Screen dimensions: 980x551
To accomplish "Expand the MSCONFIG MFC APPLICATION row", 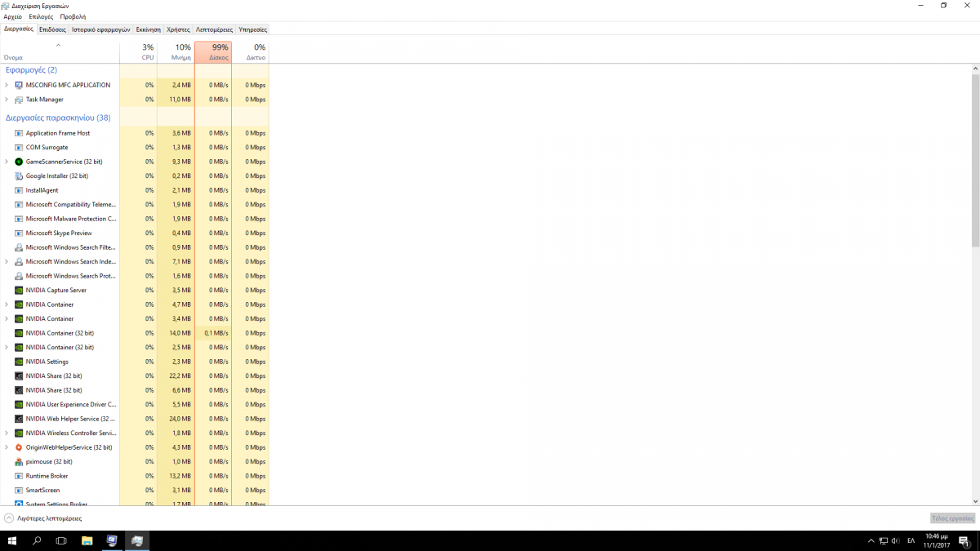I will click(7, 85).
